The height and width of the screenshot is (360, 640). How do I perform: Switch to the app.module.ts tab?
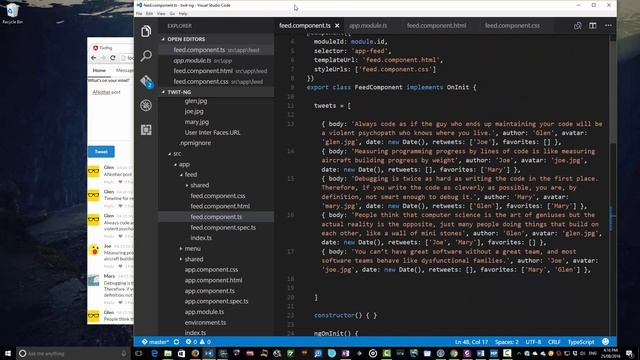click(x=368, y=25)
